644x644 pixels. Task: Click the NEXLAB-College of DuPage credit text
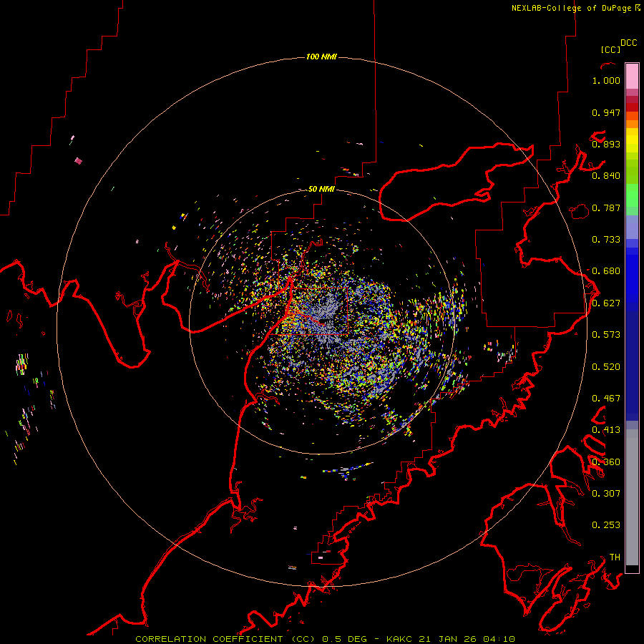point(571,8)
